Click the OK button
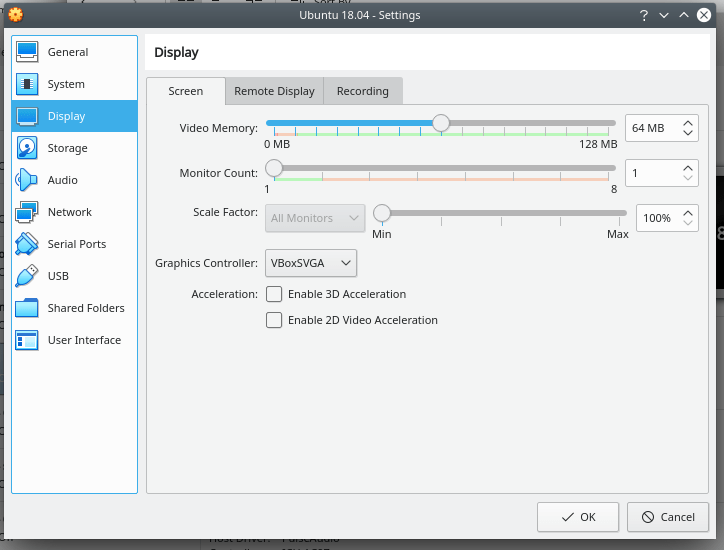This screenshot has width=724, height=550. (x=578, y=517)
